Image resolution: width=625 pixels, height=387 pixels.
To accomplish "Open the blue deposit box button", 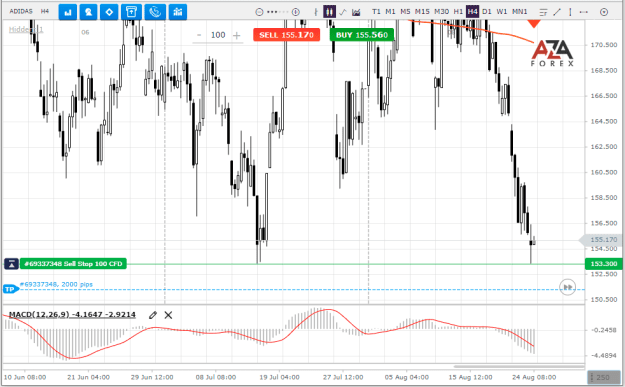I will pyautogui.click(x=131, y=12).
